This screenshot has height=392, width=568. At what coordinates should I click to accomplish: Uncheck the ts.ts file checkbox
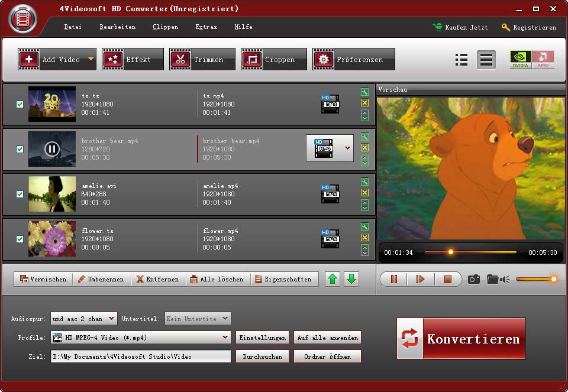[x=20, y=104]
